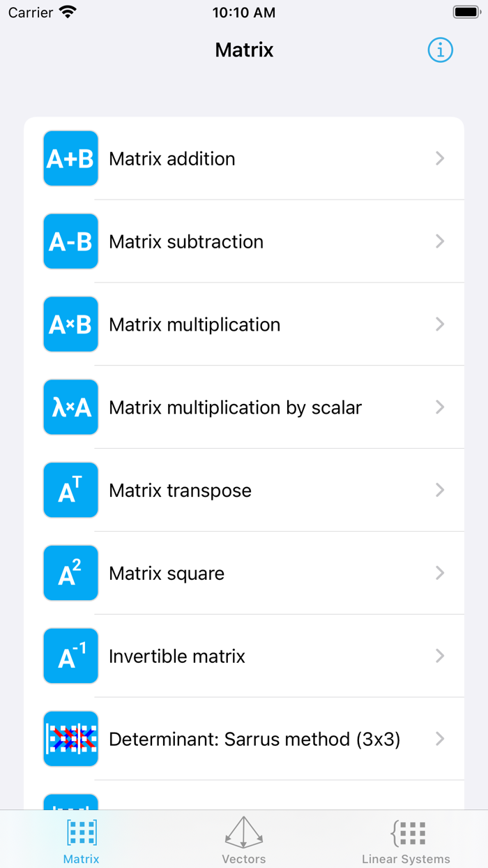This screenshot has width=488, height=868.
Task: Tap the Sarrus method determinant icon
Action: (x=70, y=738)
